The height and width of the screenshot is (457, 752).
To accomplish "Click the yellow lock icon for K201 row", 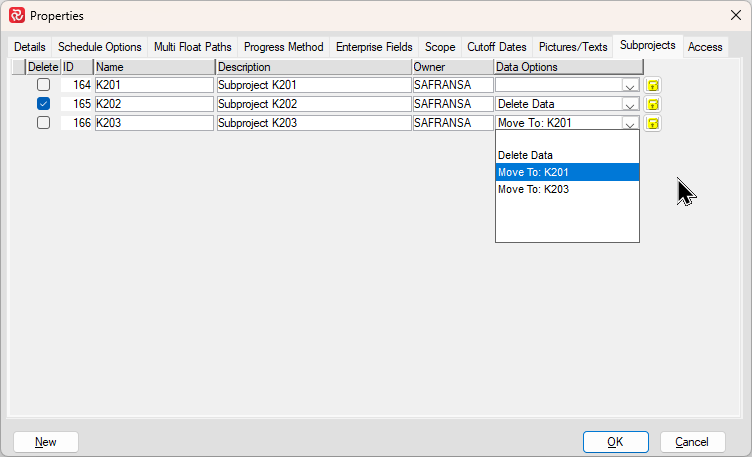I will 652,85.
